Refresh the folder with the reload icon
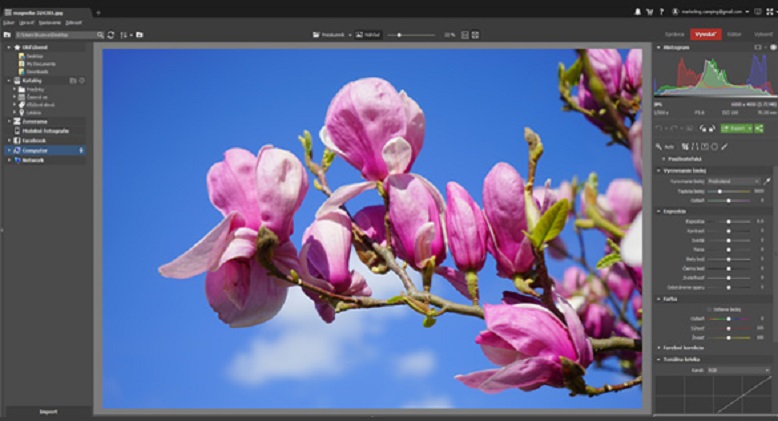Image resolution: width=778 pixels, height=421 pixels. 111,35
